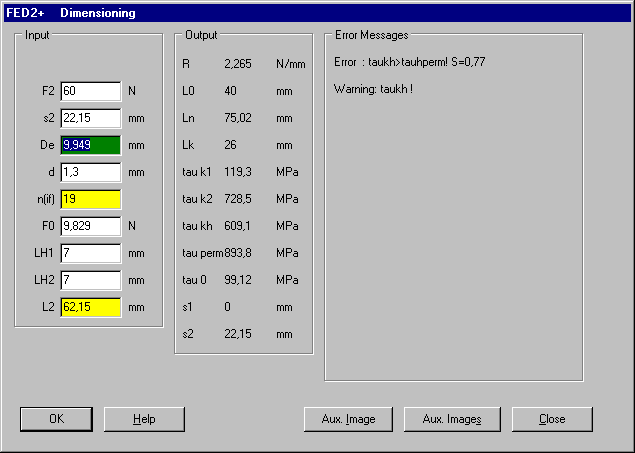Click the F0 input field
Image resolution: width=635 pixels, height=453 pixels.
point(90,226)
